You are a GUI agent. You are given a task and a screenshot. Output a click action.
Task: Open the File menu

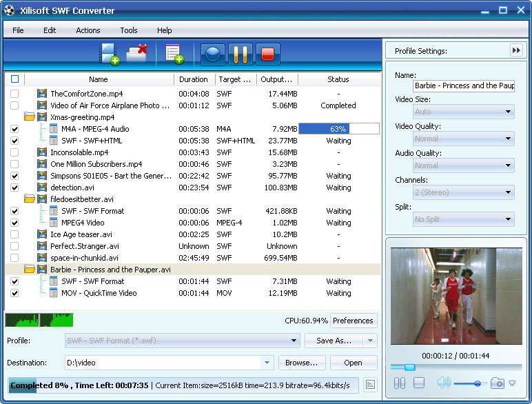18,30
